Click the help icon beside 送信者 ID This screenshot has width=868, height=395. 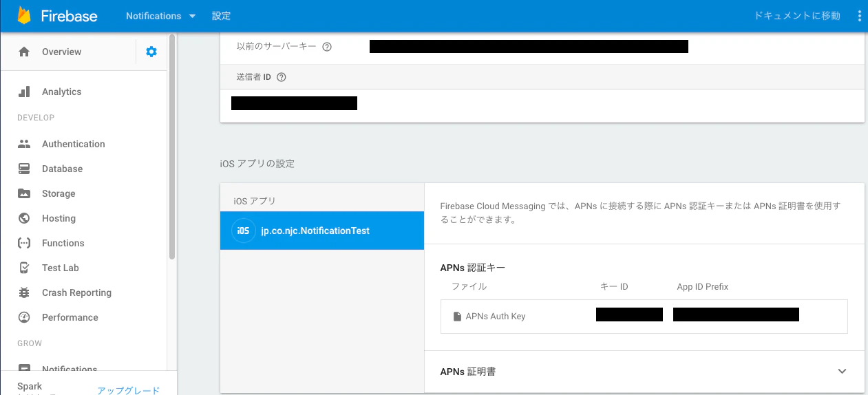(x=281, y=77)
